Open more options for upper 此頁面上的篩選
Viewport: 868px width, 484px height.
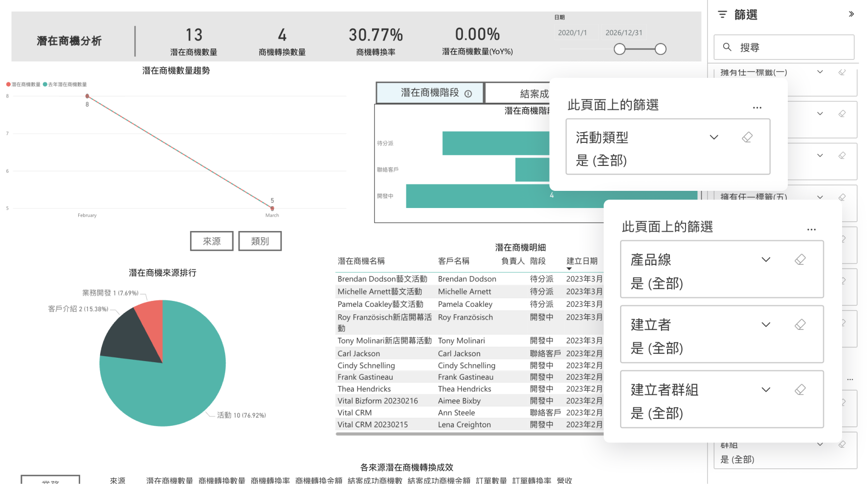[x=757, y=108]
